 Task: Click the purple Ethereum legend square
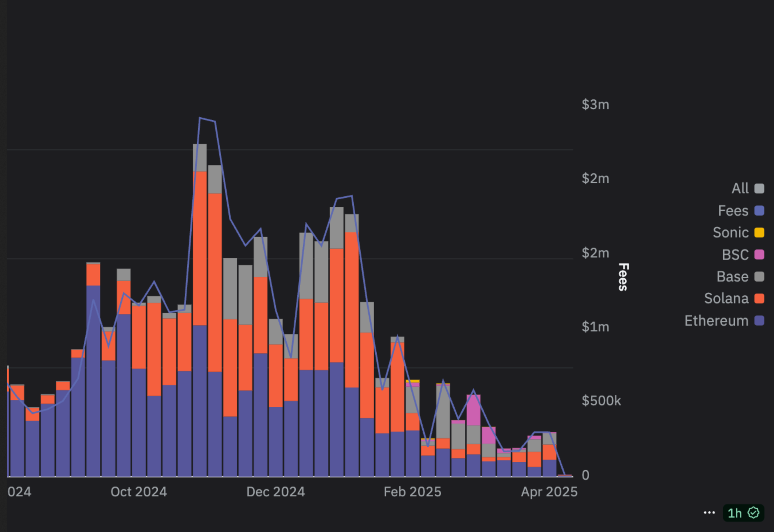[759, 321]
